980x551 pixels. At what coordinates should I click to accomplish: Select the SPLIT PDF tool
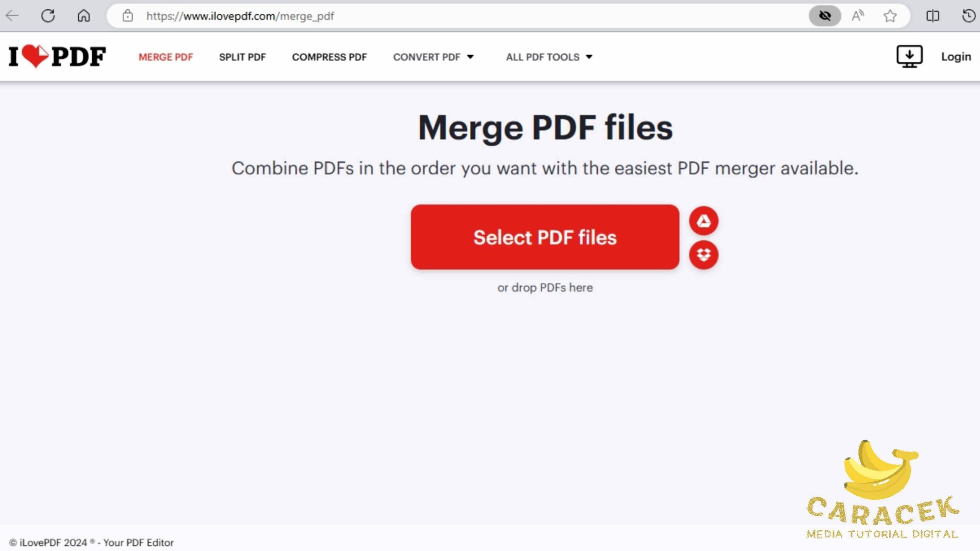click(x=242, y=57)
